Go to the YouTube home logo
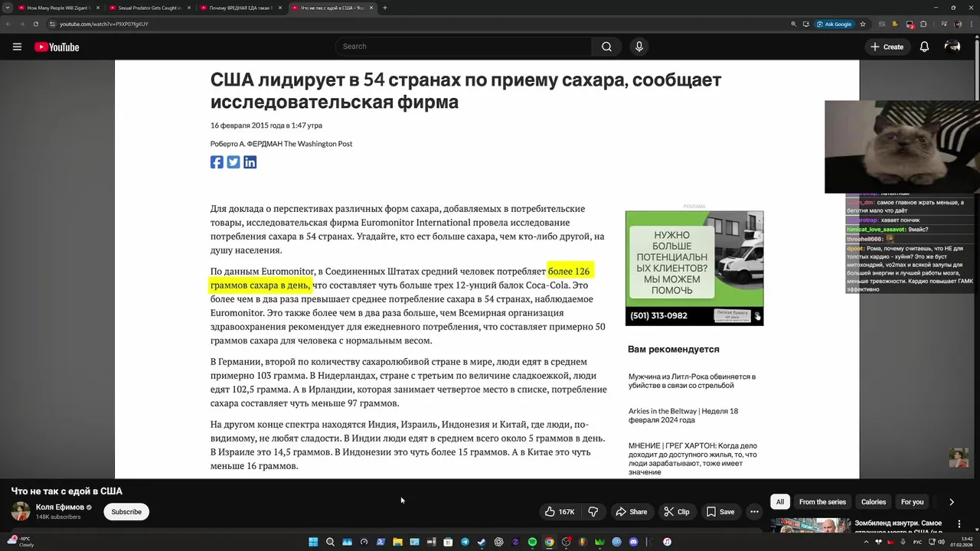The image size is (980, 551). pyautogui.click(x=57, y=47)
